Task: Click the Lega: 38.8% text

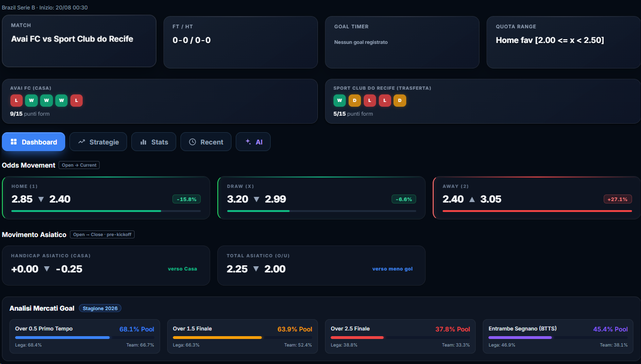Action: point(344,345)
